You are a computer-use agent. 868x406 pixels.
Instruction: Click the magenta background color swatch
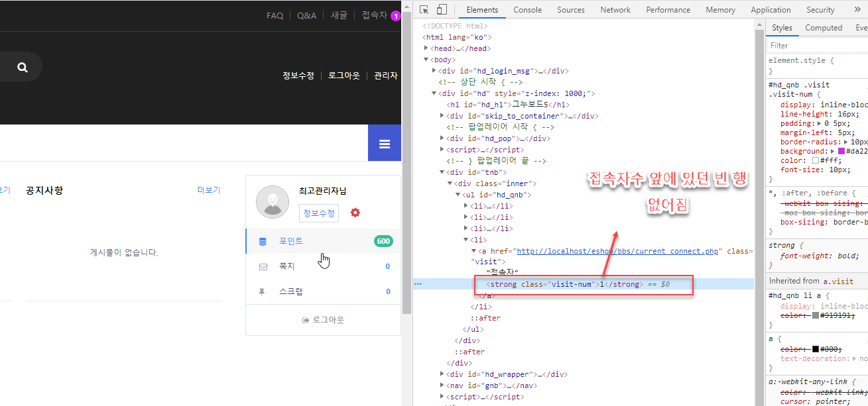[842, 151]
